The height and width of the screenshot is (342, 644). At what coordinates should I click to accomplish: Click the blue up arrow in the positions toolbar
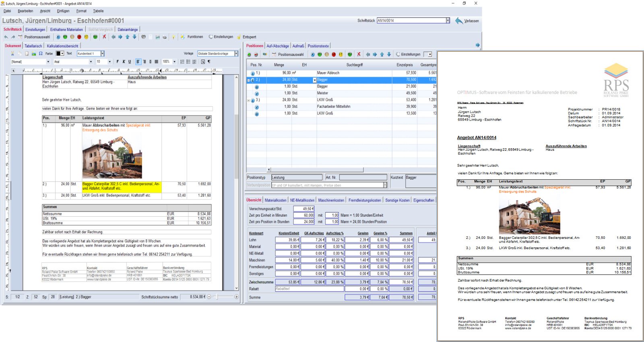(382, 54)
